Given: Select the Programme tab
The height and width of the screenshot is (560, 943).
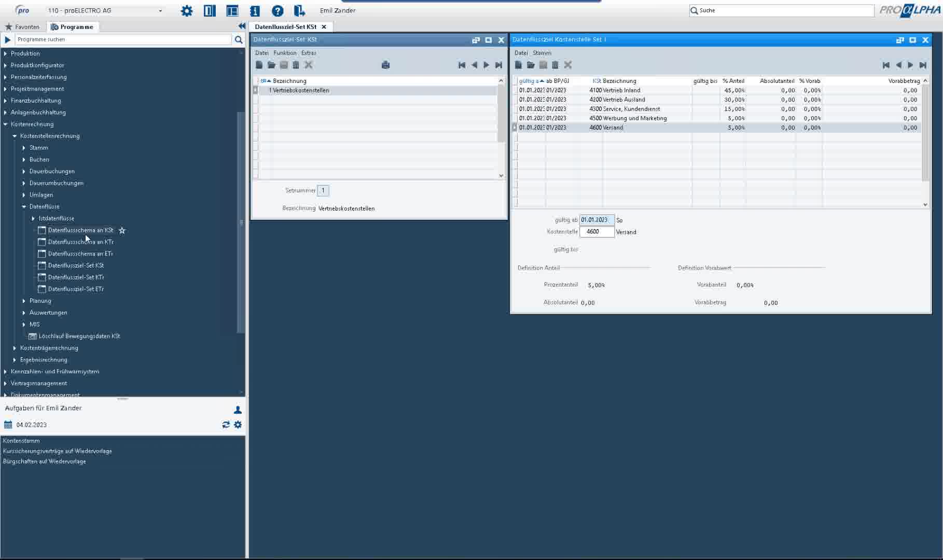Looking at the screenshot, I should click(72, 27).
